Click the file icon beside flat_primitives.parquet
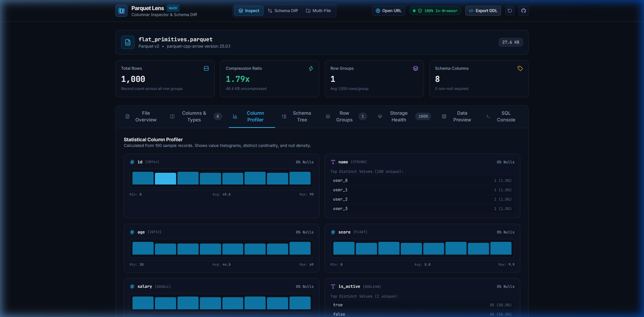Viewport: 644px width, 317px height. pos(128,42)
